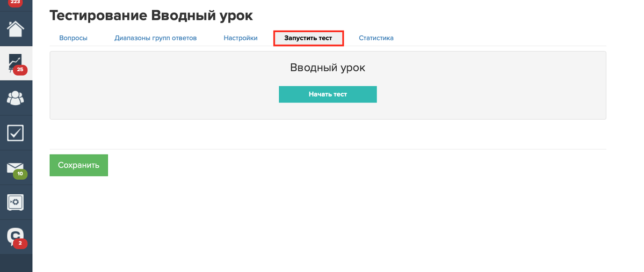Viewport: 644px width, 272px height.
Task: Open the tasks checkmark icon
Action: tap(16, 132)
